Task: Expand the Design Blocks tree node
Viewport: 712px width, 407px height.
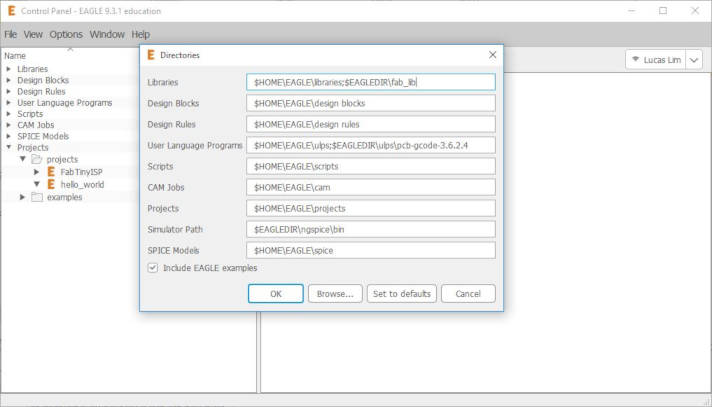Action: (x=8, y=80)
